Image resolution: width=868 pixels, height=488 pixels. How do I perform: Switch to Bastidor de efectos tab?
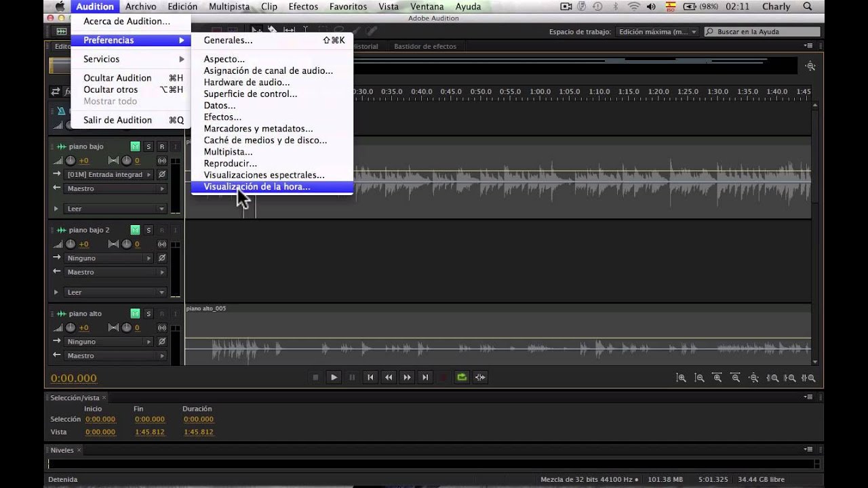tap(425, 46)
